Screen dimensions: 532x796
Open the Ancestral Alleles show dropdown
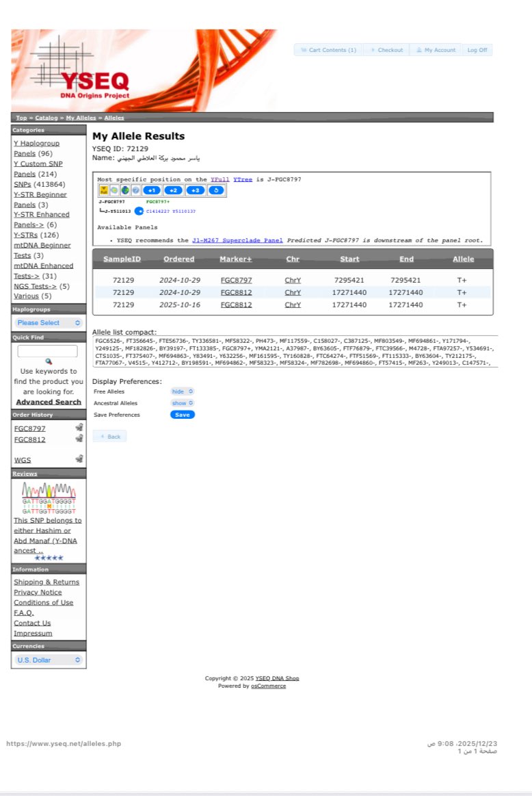click(x=182, y=403)
